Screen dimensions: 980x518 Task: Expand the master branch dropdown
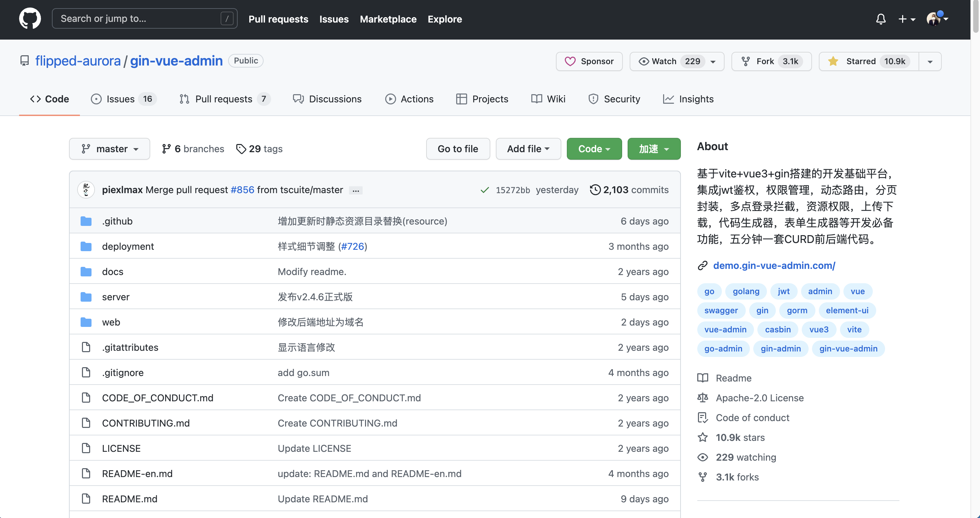point(110,149)
